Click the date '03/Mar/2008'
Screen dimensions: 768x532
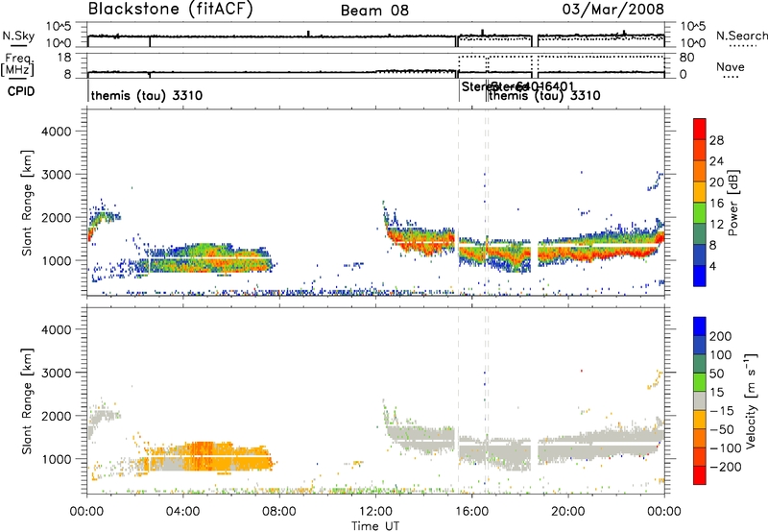tap(613, 9)
